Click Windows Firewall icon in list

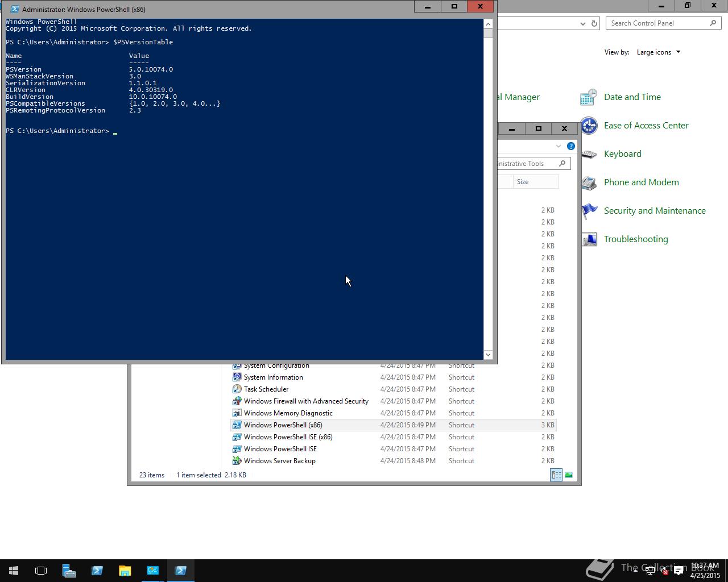click(x=237, y=401)
